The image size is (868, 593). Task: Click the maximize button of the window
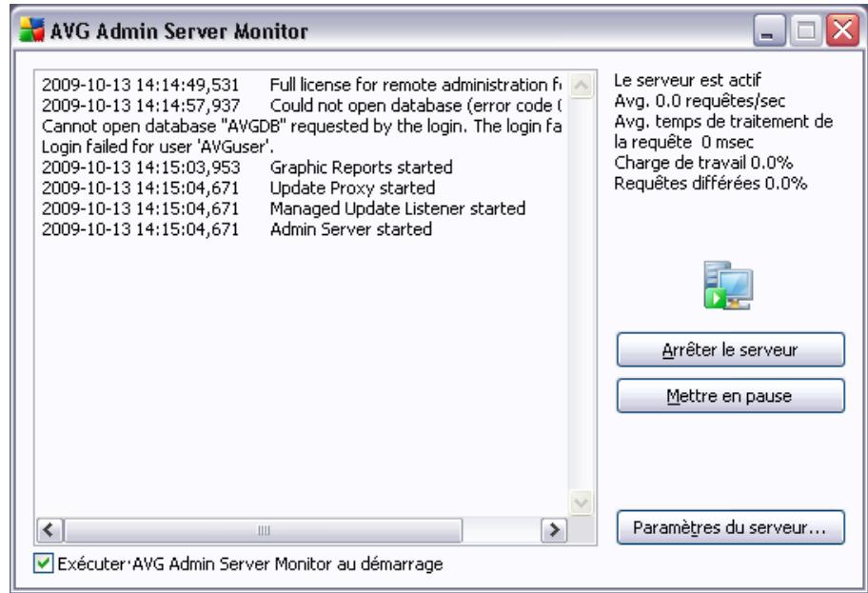(x=805, y=30)
